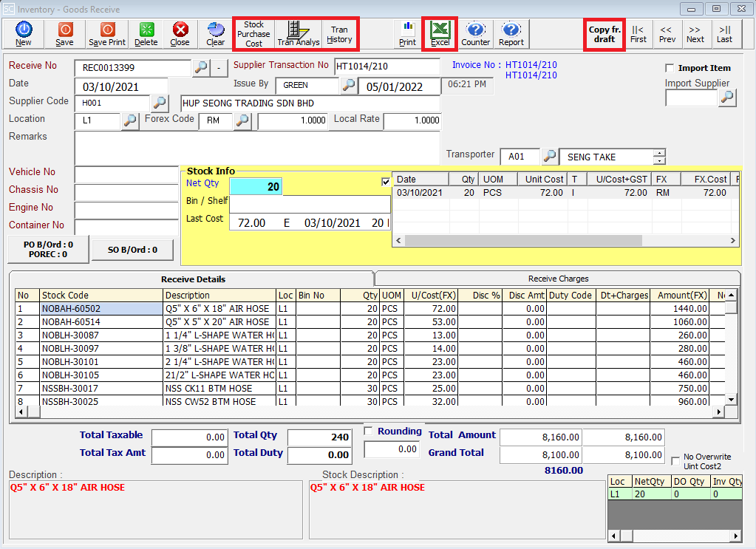Select stock code NOBAH-60502 cell
Image resolution: width=756 pixels, height=549 pixels.
pos(101,308)
